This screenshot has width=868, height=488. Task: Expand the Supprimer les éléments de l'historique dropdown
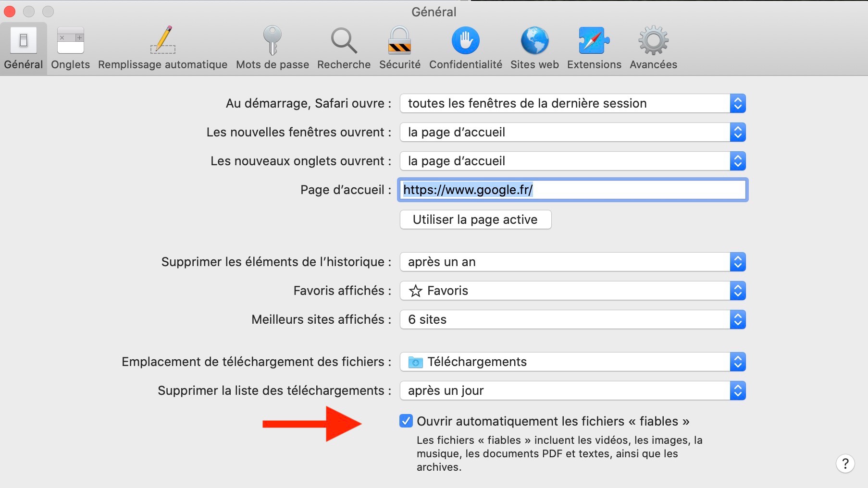point(573,262)
